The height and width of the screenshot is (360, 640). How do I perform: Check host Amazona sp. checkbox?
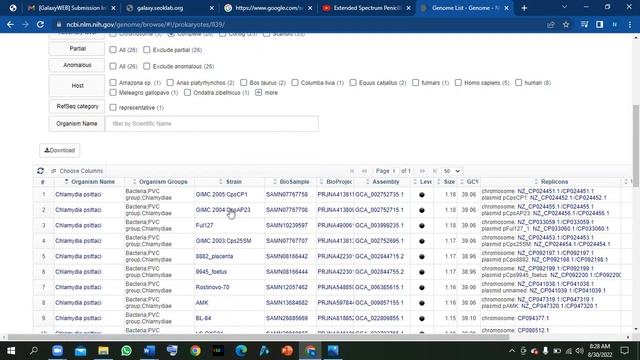[x=113, y=82]
